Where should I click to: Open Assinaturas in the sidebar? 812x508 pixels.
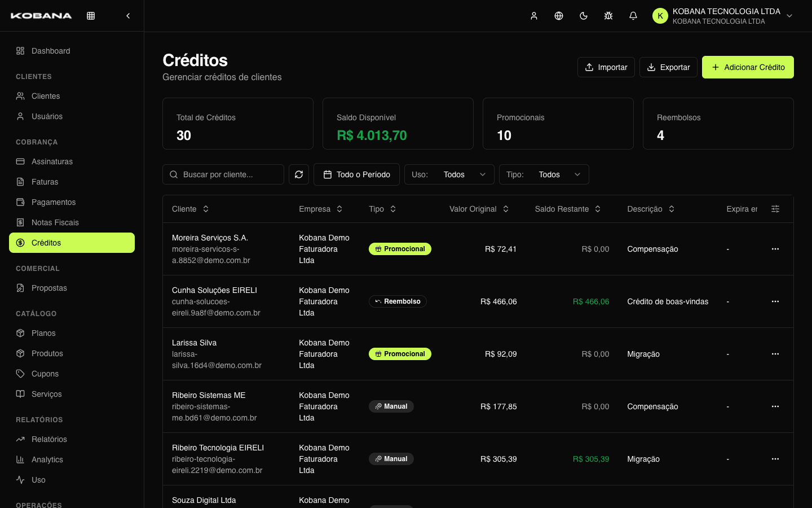[x=72, y=161]
